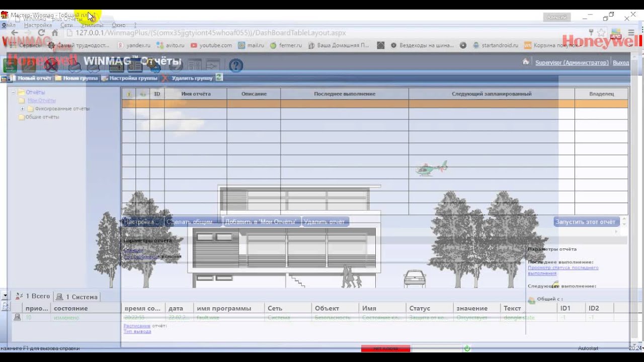Click the Последнее выполнение column header
This screenshot has width=644, height=362.
[x=345, y=94]
